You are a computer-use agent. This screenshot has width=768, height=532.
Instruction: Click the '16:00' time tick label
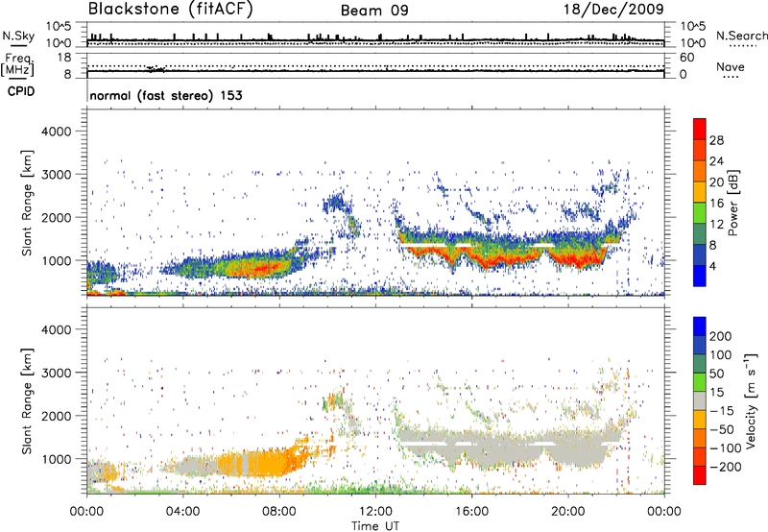tap(471, 512)
